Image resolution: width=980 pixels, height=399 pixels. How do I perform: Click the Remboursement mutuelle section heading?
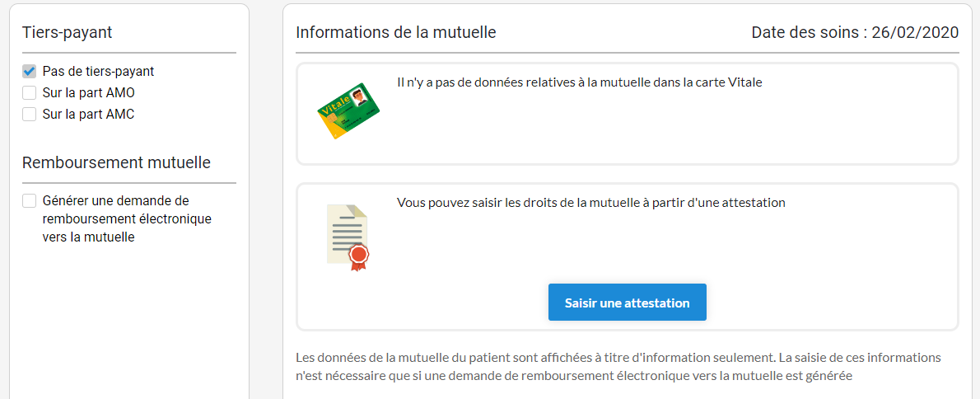point(116,162)
